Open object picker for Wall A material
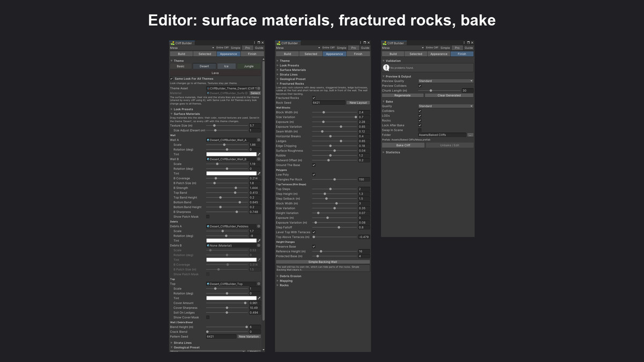 click(x=259, y=140)
